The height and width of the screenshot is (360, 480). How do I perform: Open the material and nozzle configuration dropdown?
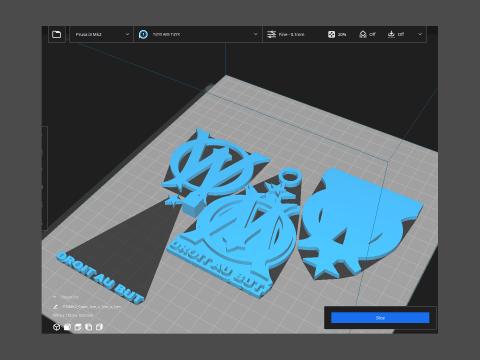[198, 34]
